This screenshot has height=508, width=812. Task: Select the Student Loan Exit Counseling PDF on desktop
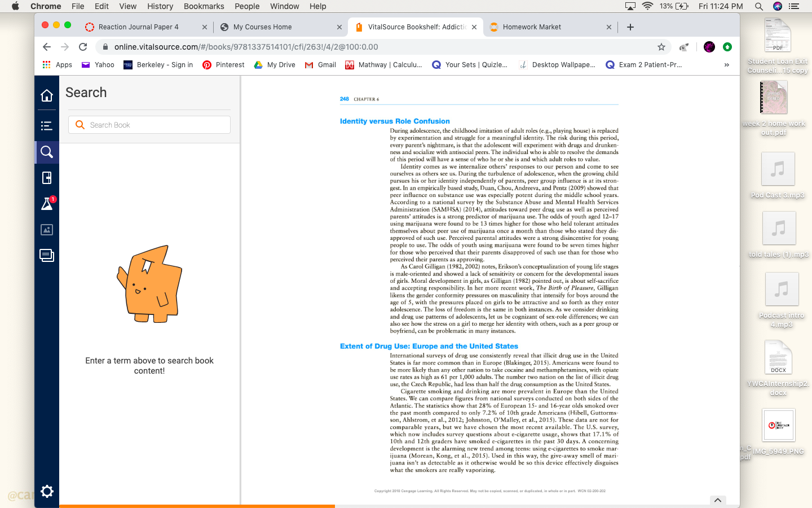778,46
